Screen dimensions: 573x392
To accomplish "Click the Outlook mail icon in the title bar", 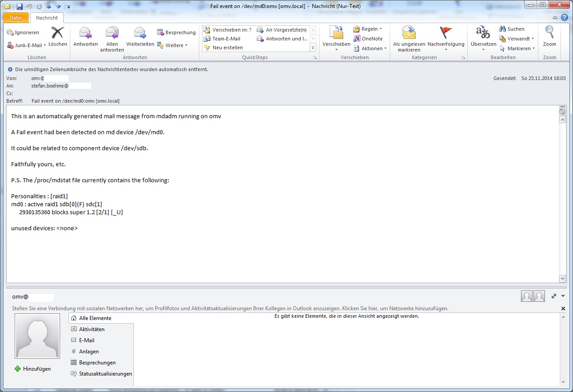I will pos(8,6).
